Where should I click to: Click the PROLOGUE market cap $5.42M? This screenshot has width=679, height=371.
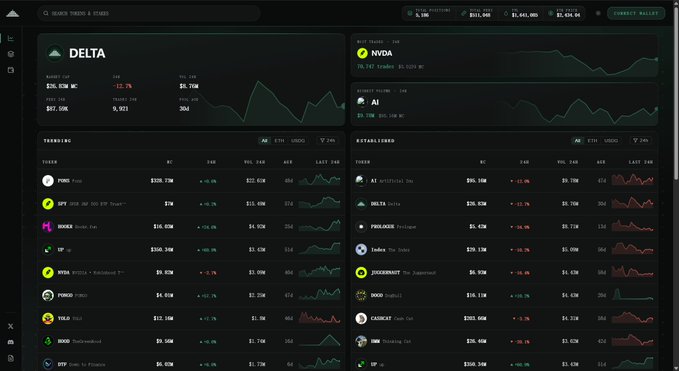coord(478,226)
